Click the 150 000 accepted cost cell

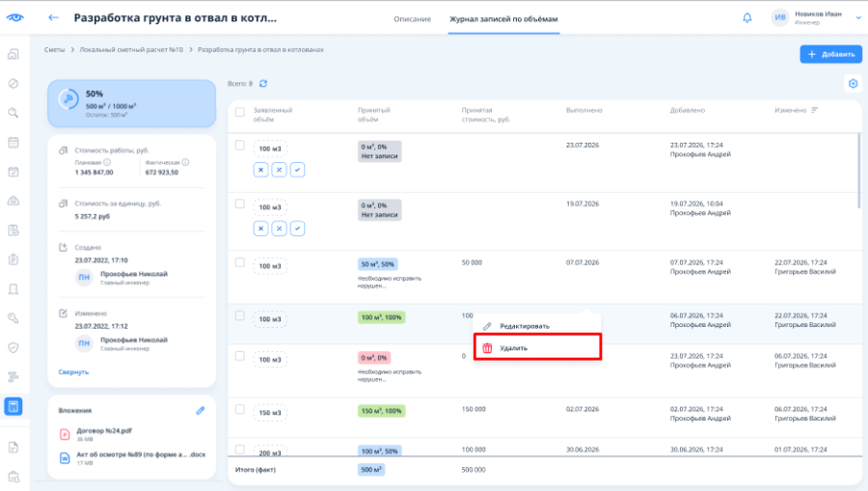click(x=474, y=409)
